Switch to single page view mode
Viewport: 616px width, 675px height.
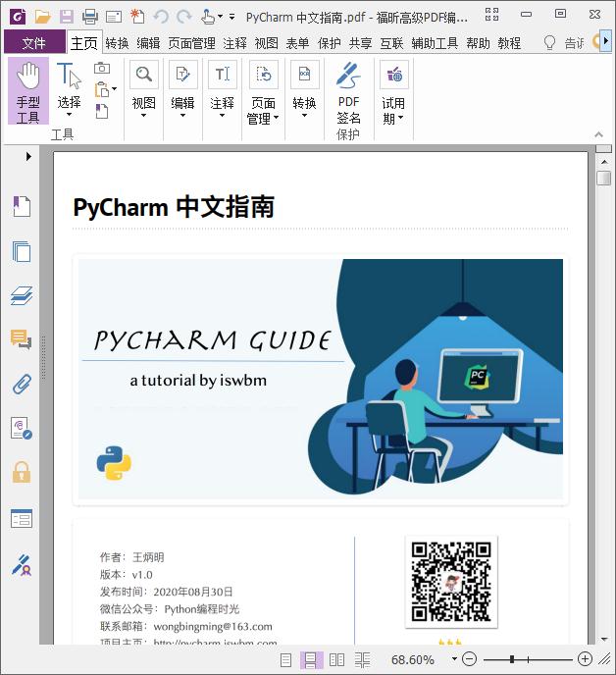pos(285,660)
